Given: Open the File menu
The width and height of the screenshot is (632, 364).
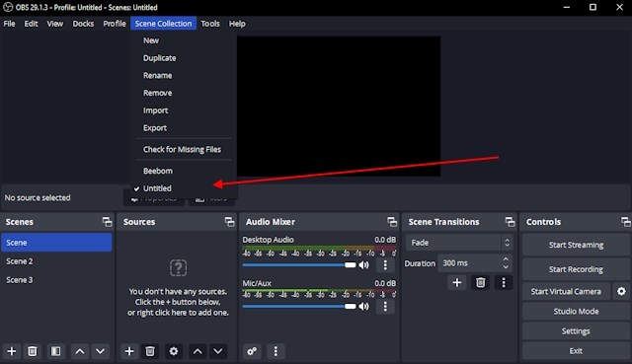Looking at the screenshot, I should click(x=9, y=24).
